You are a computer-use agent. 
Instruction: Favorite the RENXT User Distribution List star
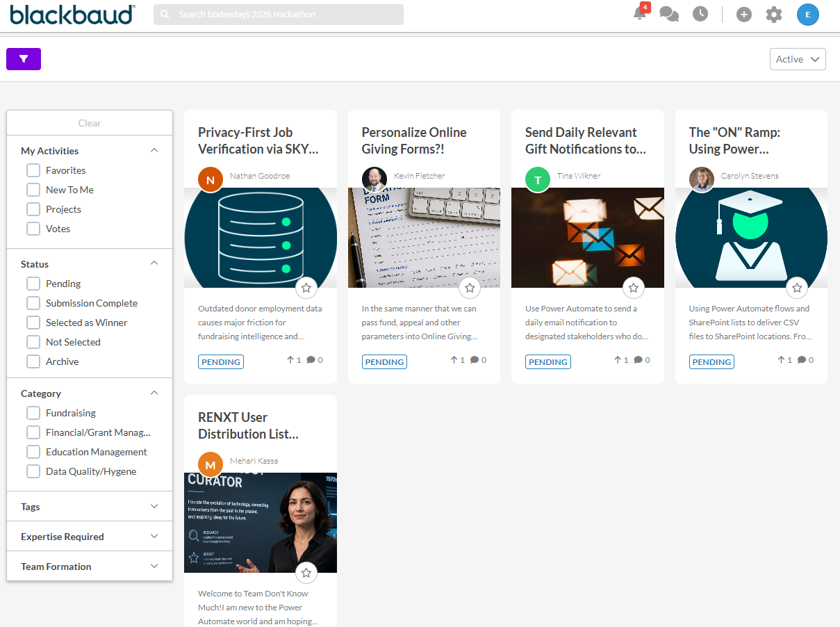pyautogui.click(x=306, y=572)
